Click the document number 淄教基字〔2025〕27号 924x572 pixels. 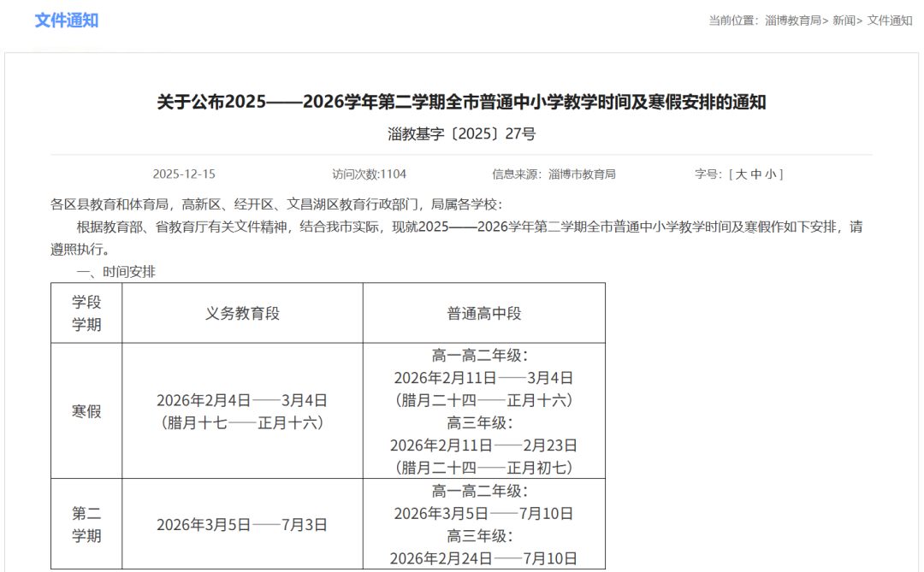461,133
